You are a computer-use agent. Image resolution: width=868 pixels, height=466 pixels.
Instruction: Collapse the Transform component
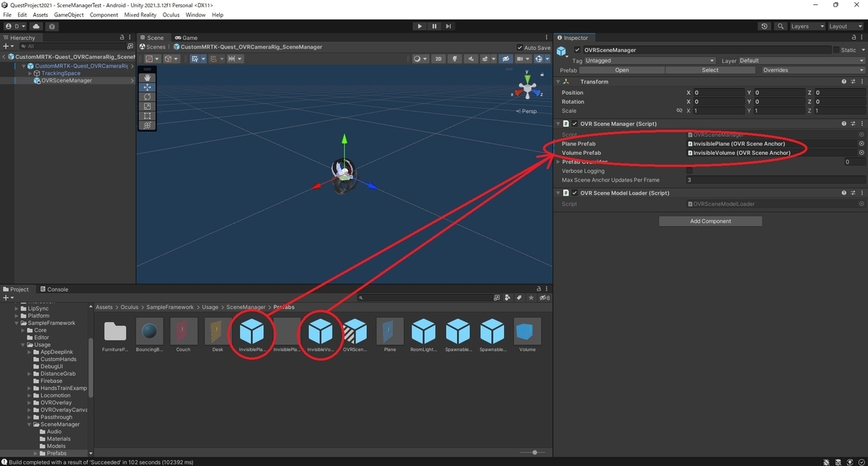[x=558, y=82]
